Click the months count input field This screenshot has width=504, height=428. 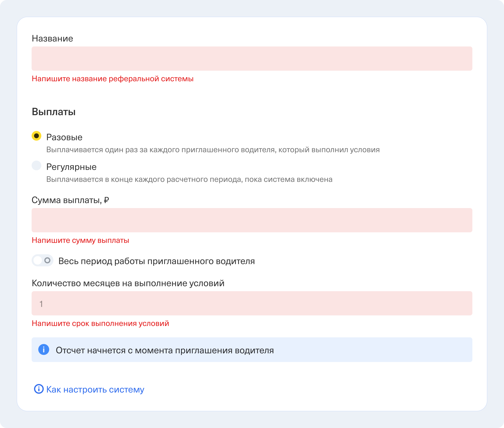pos(252,303)
